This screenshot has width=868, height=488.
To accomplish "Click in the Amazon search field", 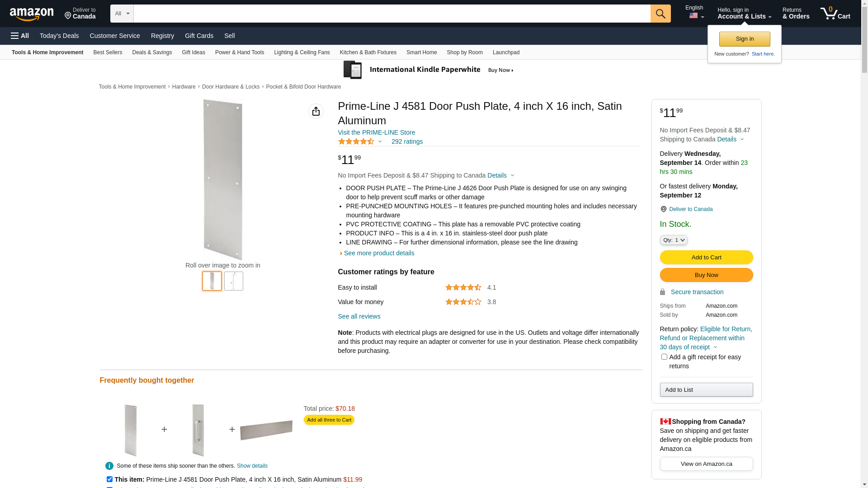I will (392, 14).
